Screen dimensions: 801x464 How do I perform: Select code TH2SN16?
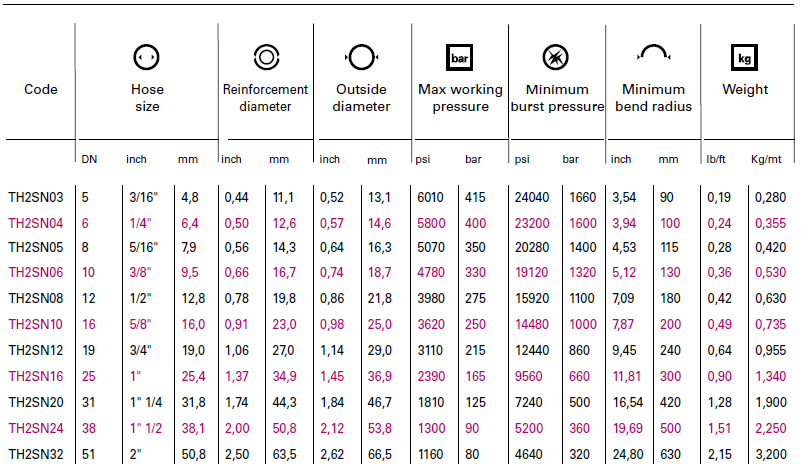(x=36, y=377)
